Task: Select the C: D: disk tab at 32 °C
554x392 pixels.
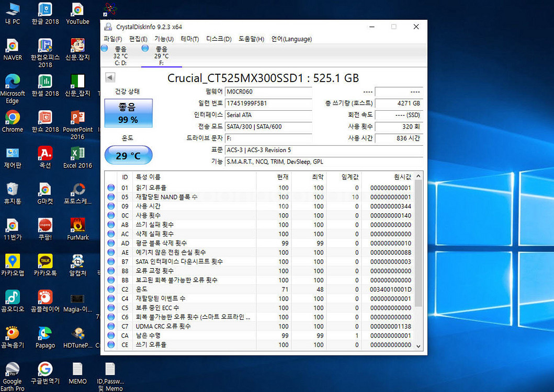Action: 120,55
